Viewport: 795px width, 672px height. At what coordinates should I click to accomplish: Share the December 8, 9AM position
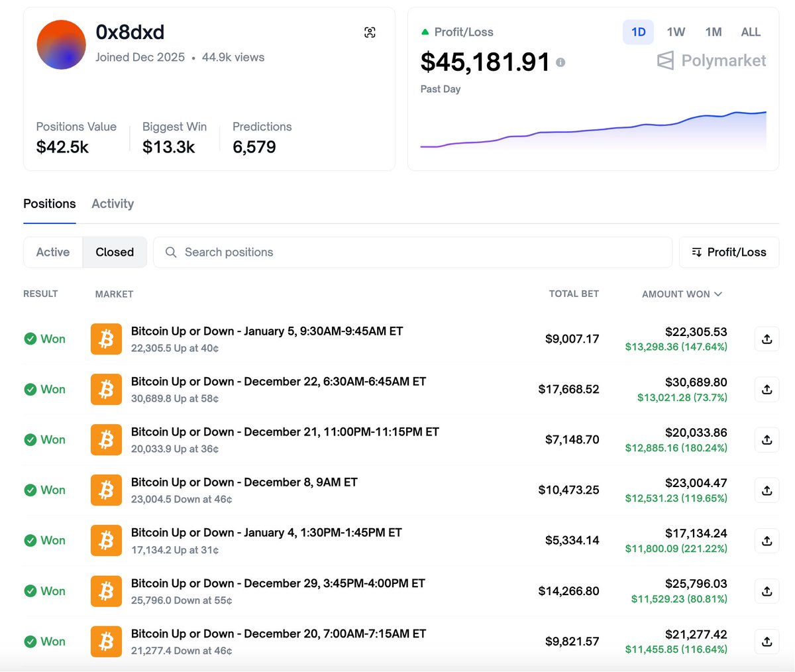coord(767,490)
